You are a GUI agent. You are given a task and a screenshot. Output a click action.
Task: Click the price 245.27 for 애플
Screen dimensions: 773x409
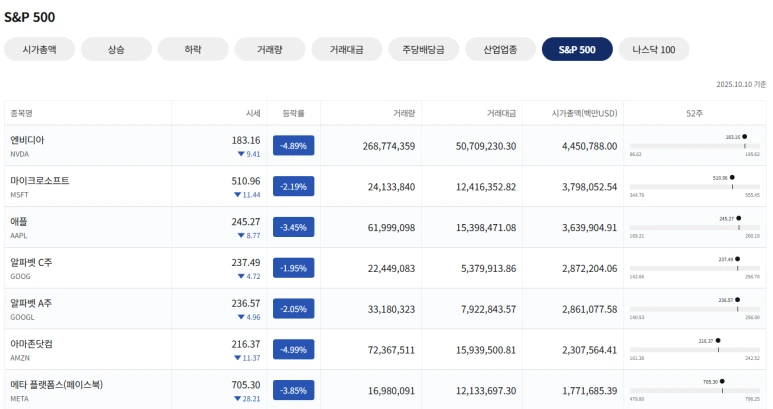pos(246,222)
